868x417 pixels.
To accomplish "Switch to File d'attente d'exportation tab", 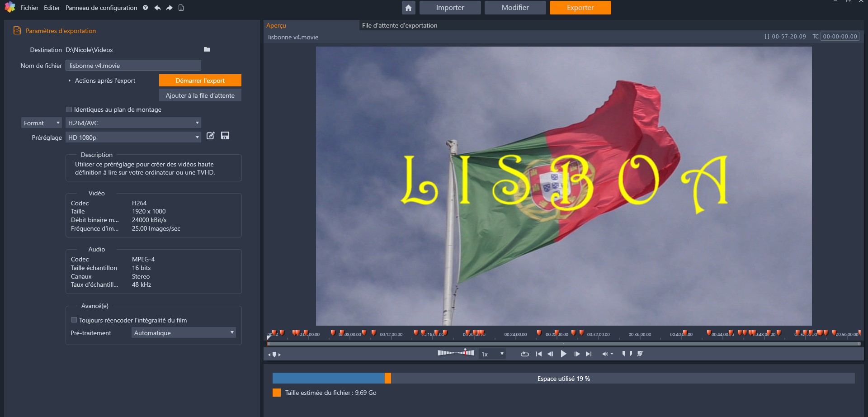I will click(x=400, y=25).
